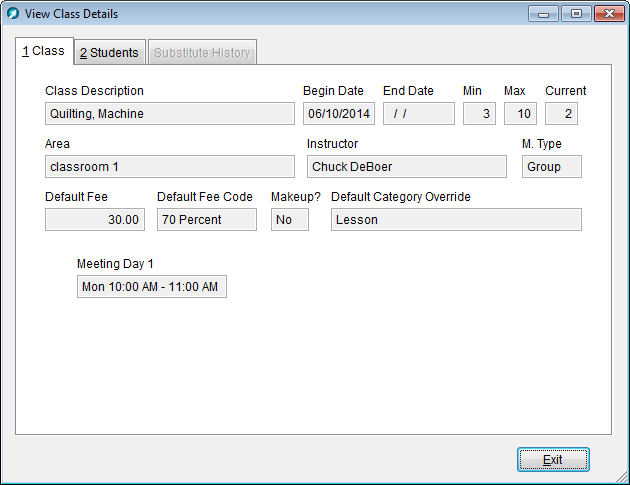Click the app icon in title bar
The height and width of the screenshot is (485, 630).
(13, 14)
